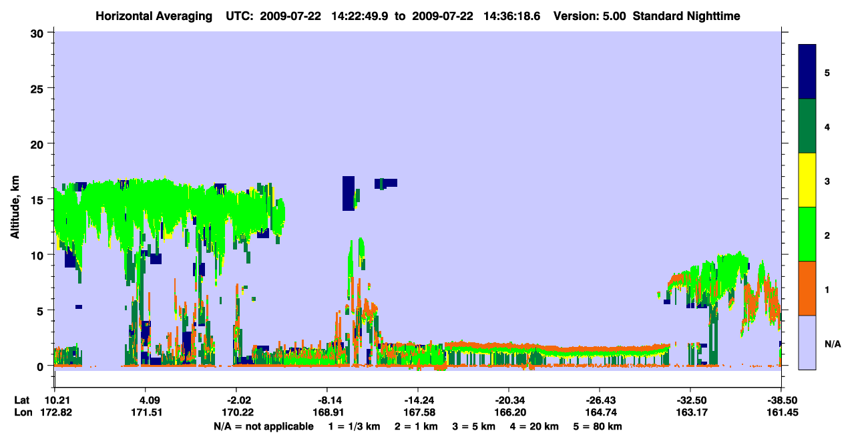
Task: Click the yellow color bar segment 3
Action: (x=807, y=180)
